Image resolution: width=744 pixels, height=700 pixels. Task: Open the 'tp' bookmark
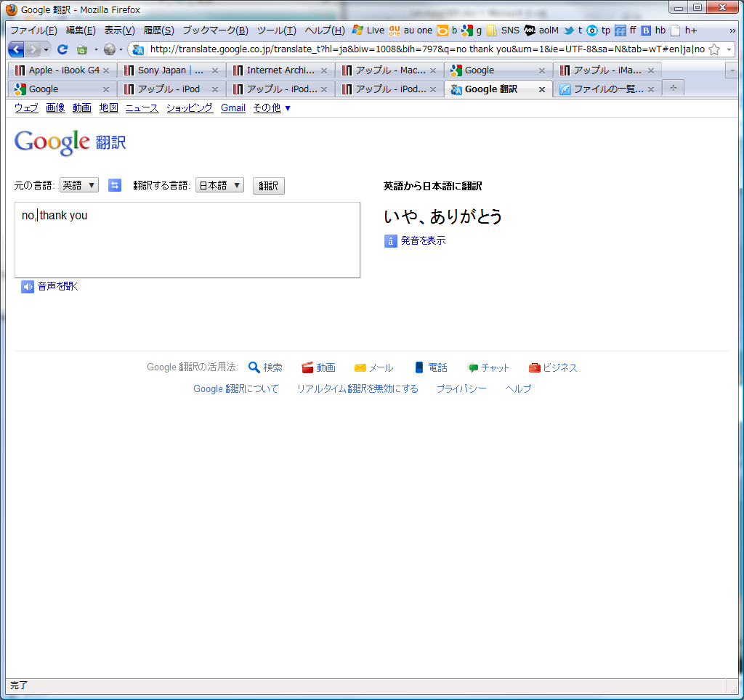tap(599, 30)
